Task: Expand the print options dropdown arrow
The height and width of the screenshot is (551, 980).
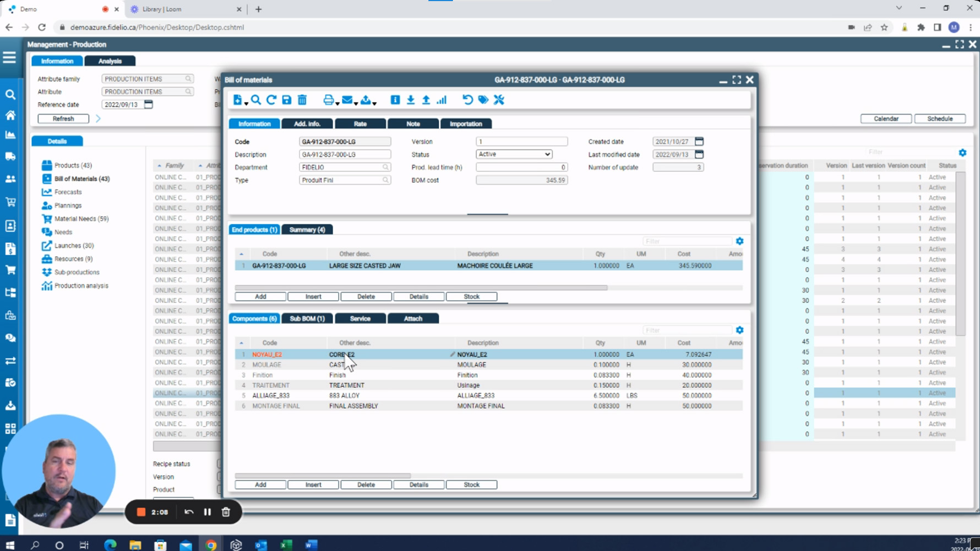Action: click(337, 103)
